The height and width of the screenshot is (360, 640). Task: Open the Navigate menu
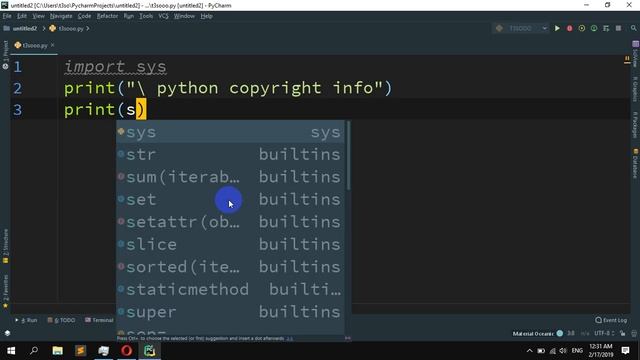[61, 16]
